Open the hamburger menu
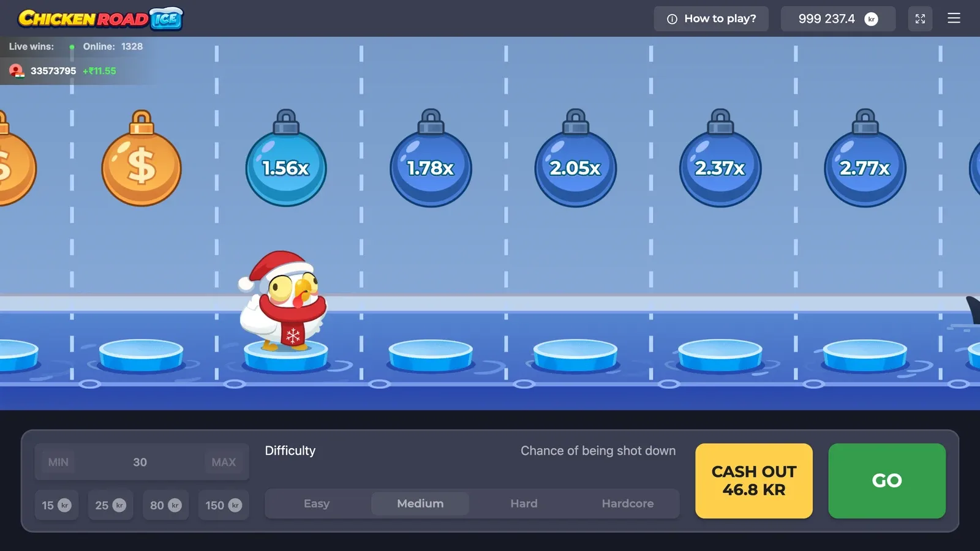980x551 pixels. pyautogui.click(x=954, y=18)
